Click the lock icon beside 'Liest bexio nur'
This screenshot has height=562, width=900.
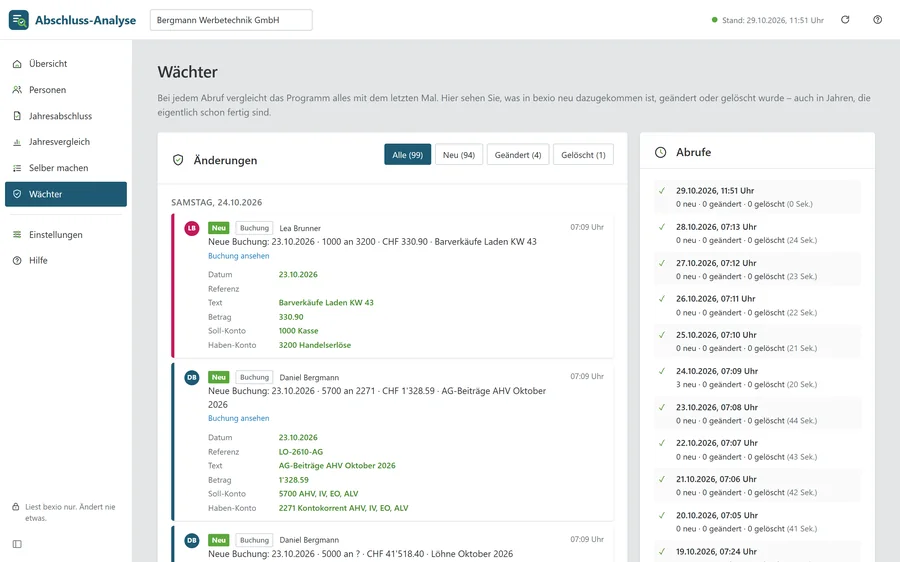click(16, 507)
